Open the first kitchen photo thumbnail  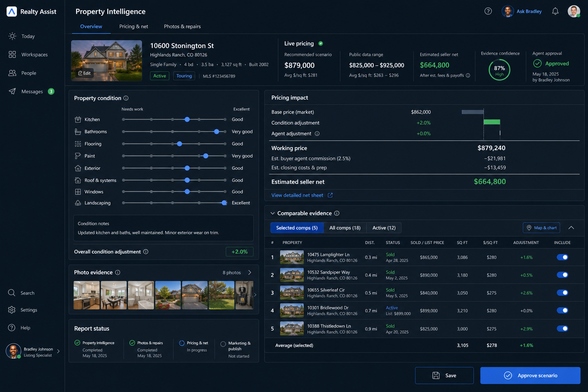click(87, 295)
